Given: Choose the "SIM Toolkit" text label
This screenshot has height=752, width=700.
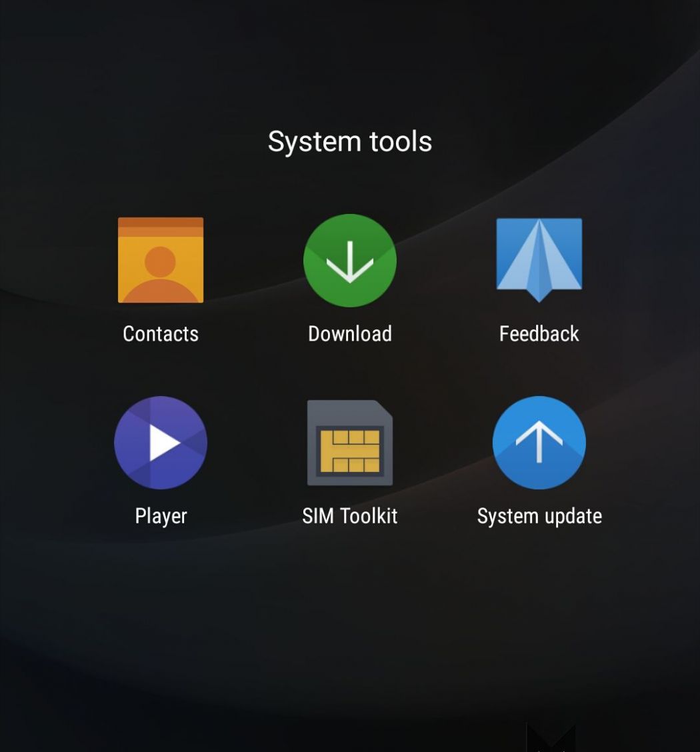Looking at the screenshot, I should (350, 516).
